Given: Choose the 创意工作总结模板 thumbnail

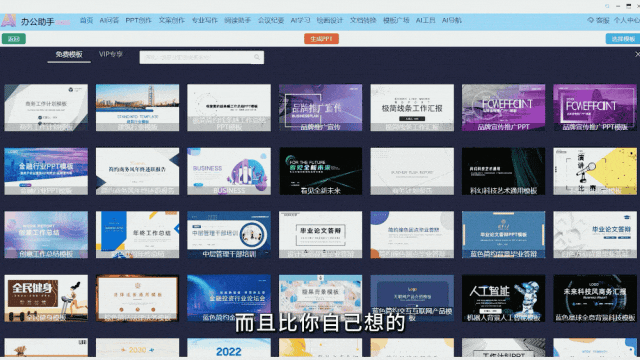Looking at the screenshot, I should (46, 235).
